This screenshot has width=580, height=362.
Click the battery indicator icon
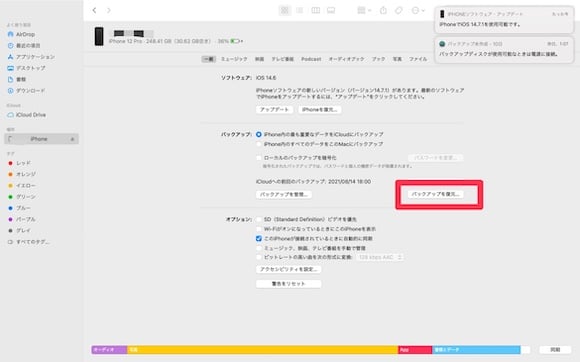(236, 41)
